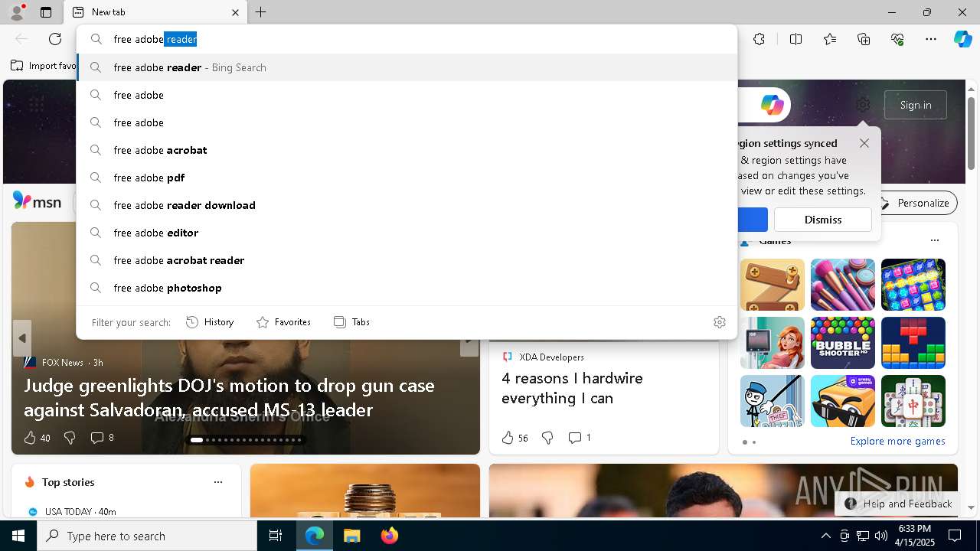Image resolution: width=980 pixels, height=551 pixels.
Task: Open Explore more games link
Action: click(x=897, y=441)
